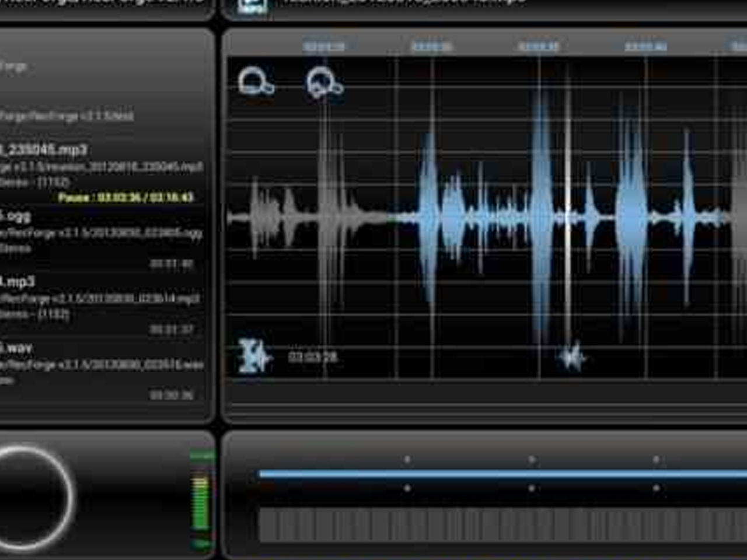Click the yellow Pause time status text

(x=125, y=198)
